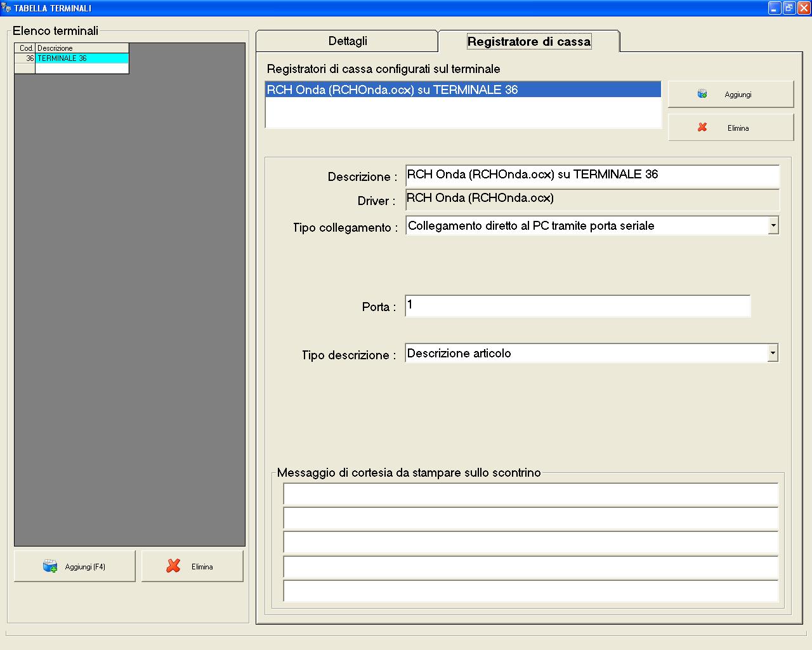Image resolution: width=812 pixels, height=650 pixels.
Task: Open the Tipo collegamento dropdown arrow
Action: pyautogui.click(x=773, y=225)
